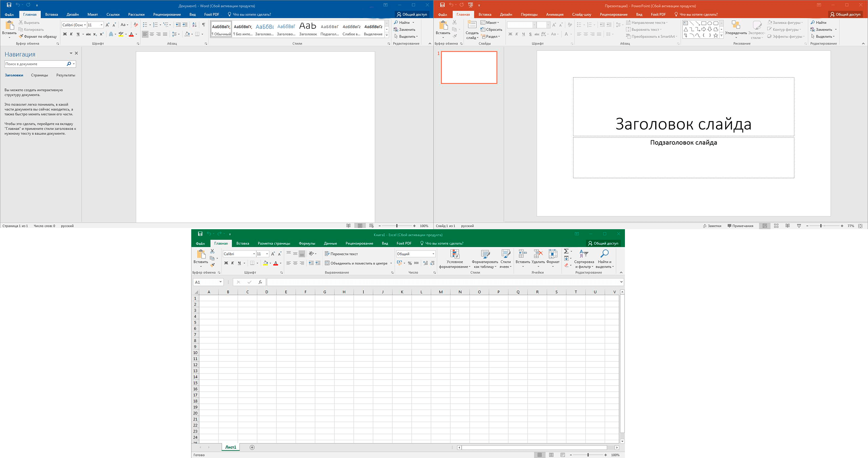Viewport: 868px width, 458px height.
Task: Toggle bold in Excel's font group
Action: 226,263
